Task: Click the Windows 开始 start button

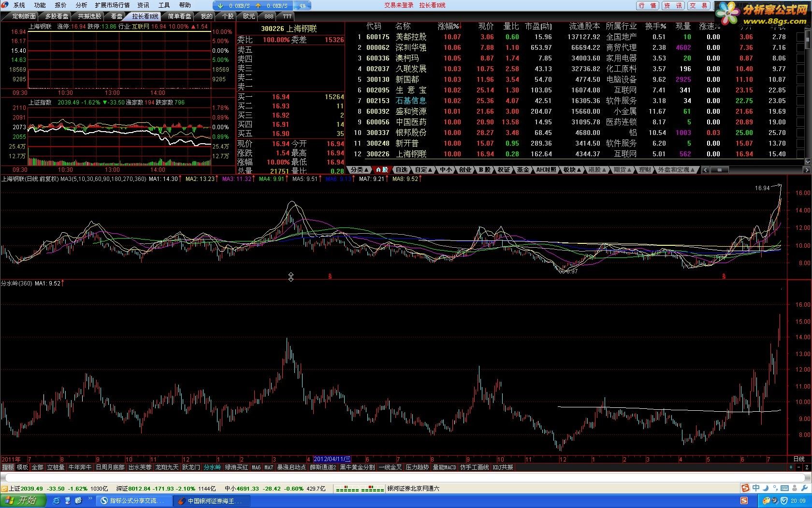Action: tap(23, 500)
